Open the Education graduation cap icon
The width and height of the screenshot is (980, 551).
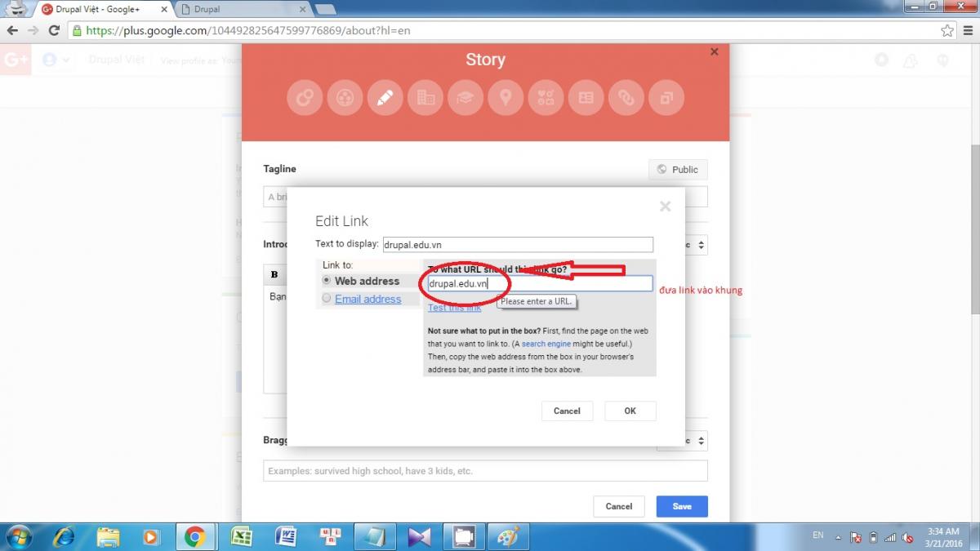pos(465,98)
